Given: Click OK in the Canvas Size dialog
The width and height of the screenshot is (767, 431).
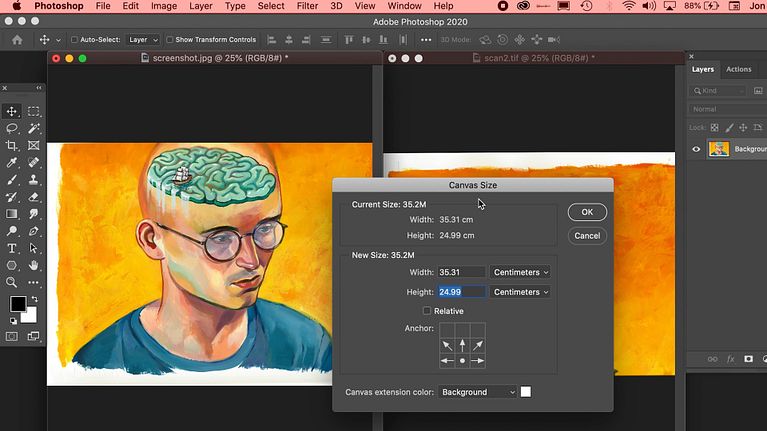Looking at the screenshot, I should pos(587,212).
